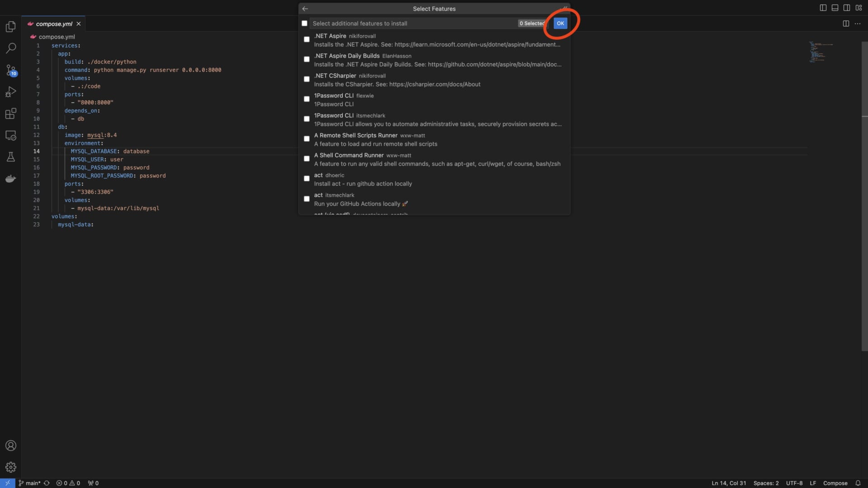Click the "services:" key on line 1

[66, 46]
